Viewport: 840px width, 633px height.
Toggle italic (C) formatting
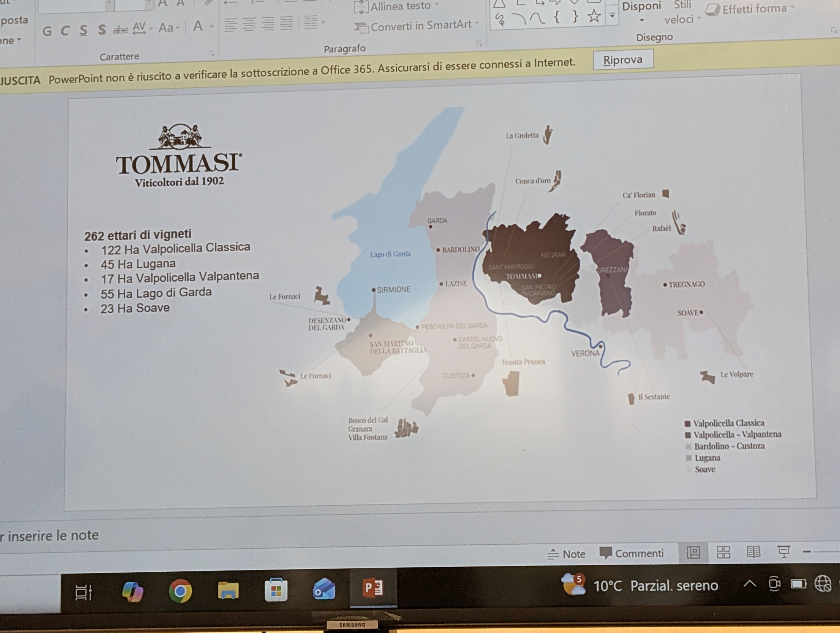(65, 30)
